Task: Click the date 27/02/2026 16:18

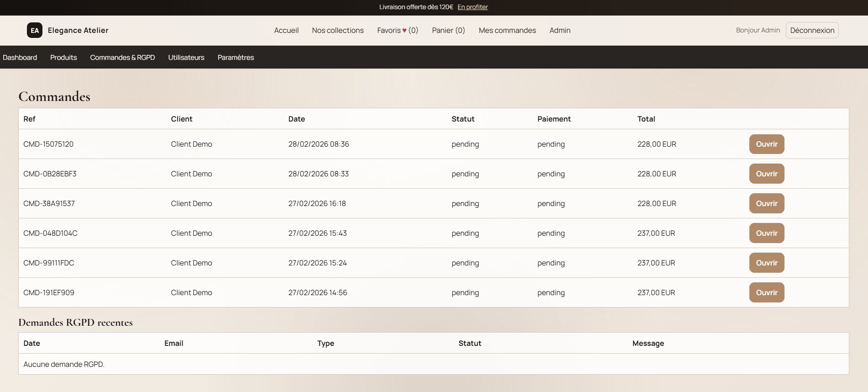Action: click(x=317, y=203)
